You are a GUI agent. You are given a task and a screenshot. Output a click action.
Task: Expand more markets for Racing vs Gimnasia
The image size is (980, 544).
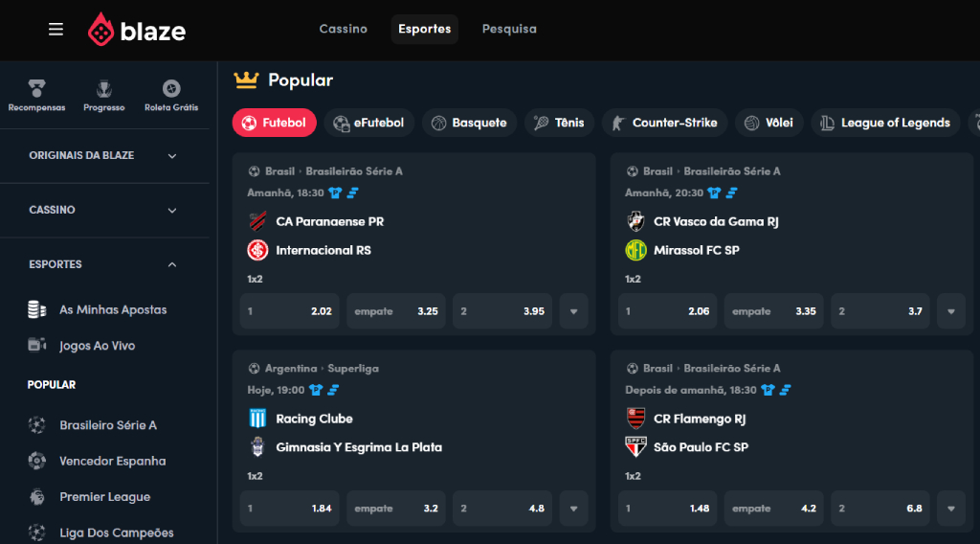click(574, 509)
